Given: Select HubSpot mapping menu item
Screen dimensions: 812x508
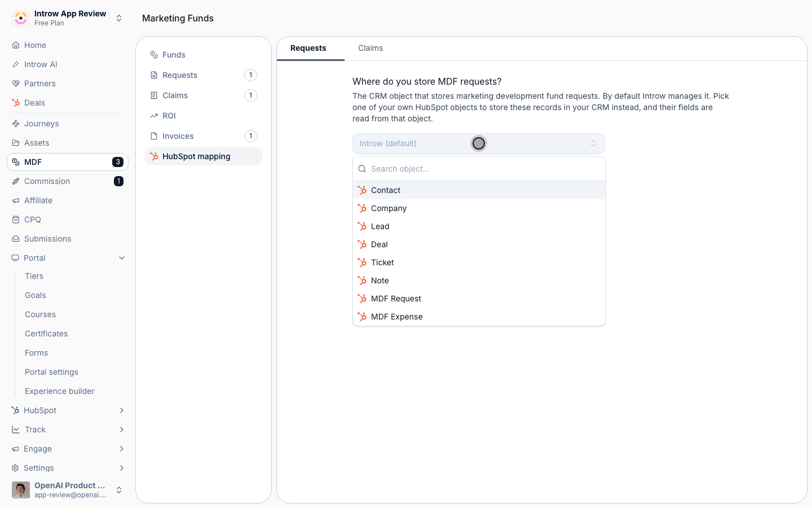Looking at the screenshot, I should pos(204,156).
